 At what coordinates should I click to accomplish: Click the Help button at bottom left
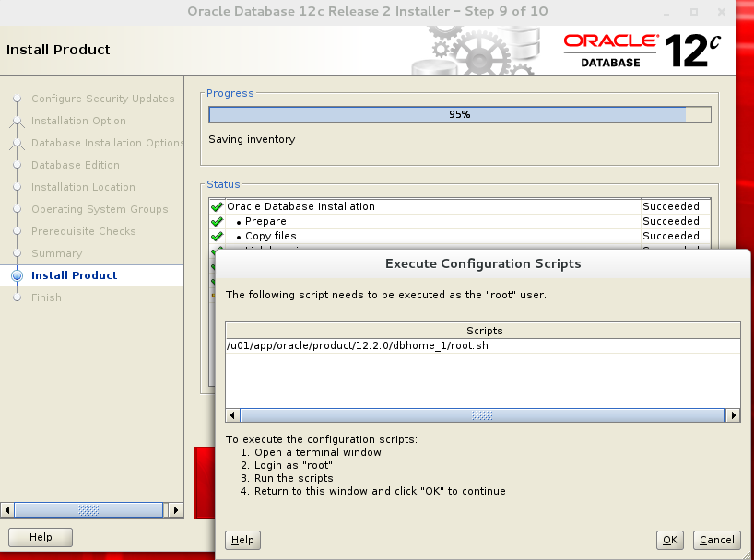click(x=40, y=537)
